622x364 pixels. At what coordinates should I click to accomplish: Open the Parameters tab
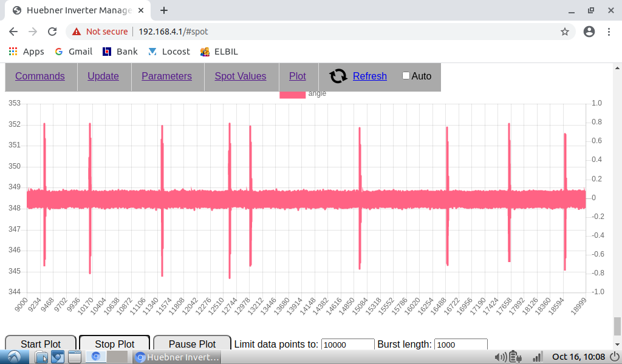coord(166,76)
